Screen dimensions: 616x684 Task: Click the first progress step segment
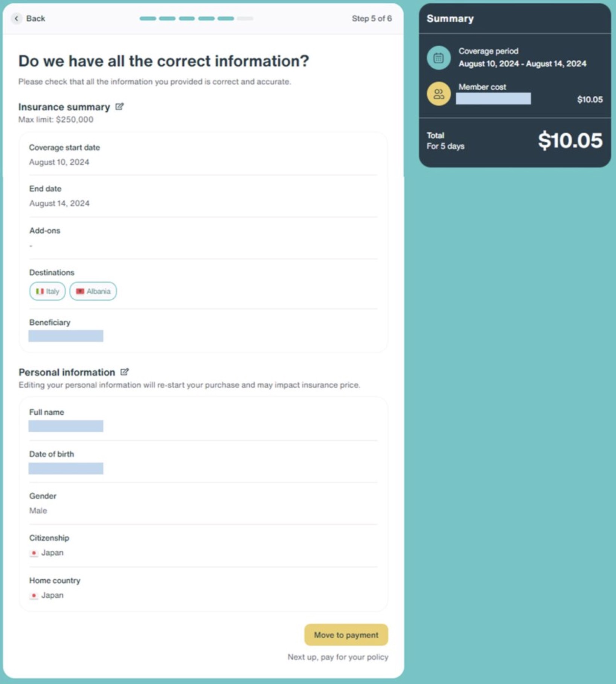coord(148,18)
